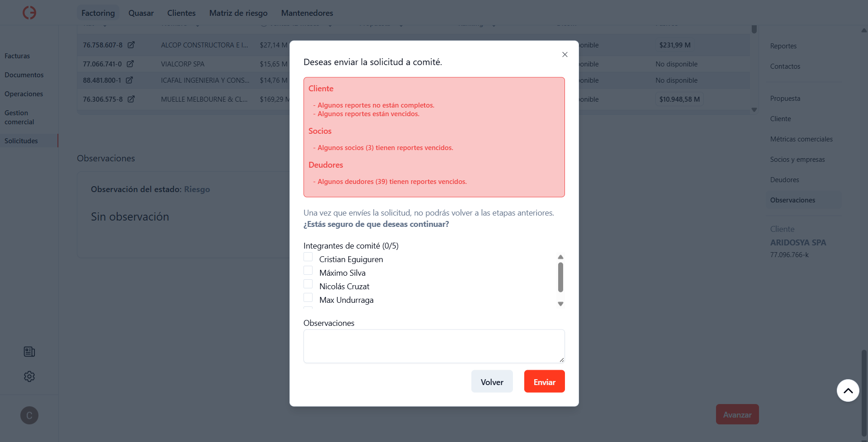Select Máximo Silva checkbox

tap(308, 271)
